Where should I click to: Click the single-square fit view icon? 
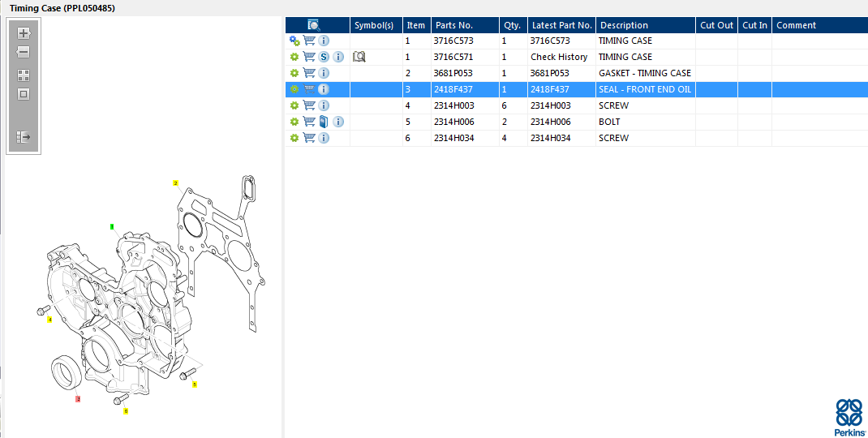pos(24,94)
